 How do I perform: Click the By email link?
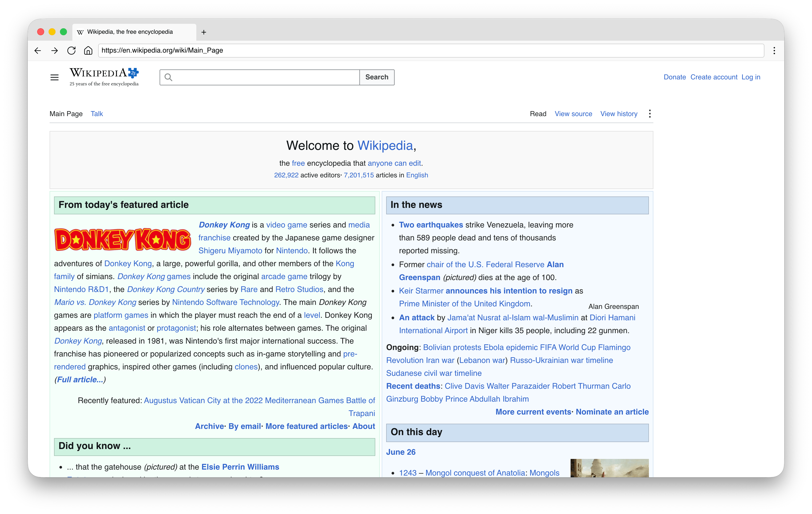pos(245,426)
